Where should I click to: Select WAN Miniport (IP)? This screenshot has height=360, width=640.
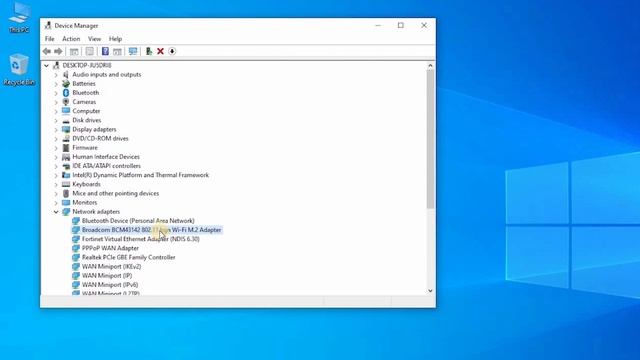[107, 276]
